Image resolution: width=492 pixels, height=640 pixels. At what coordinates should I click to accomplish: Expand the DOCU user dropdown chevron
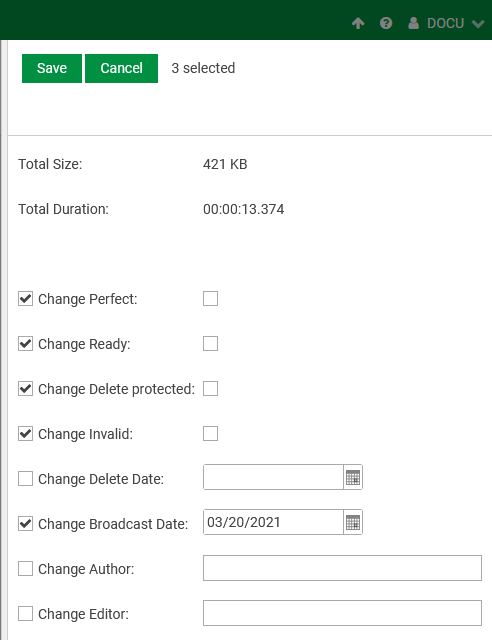point(478,24)
